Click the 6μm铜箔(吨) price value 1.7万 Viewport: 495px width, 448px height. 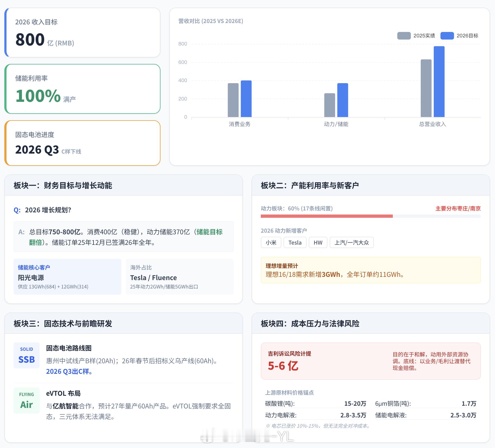[x=469, y=404]
